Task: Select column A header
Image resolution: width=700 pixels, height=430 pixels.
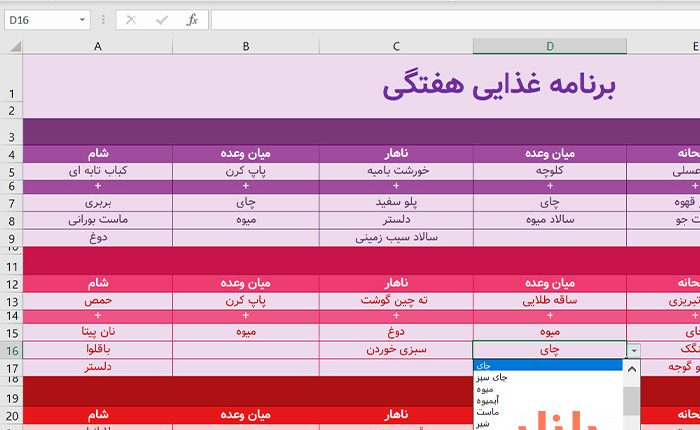Action: (98, 46)
